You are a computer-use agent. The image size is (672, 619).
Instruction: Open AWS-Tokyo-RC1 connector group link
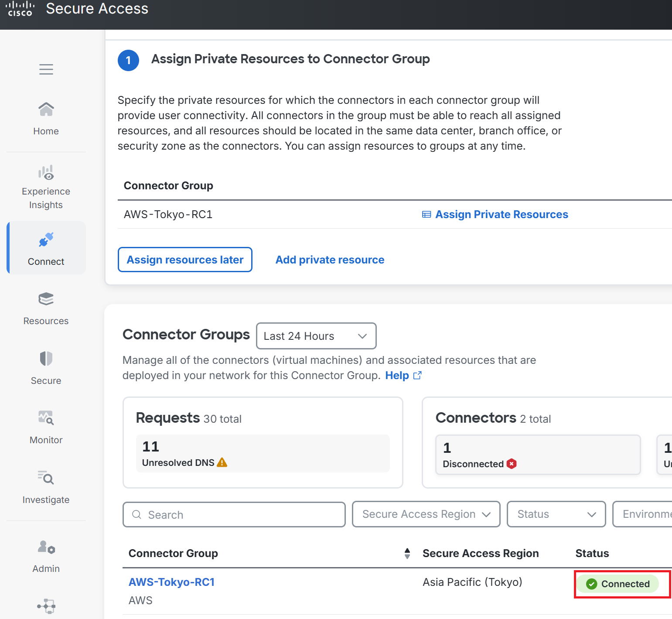point(172,582)
